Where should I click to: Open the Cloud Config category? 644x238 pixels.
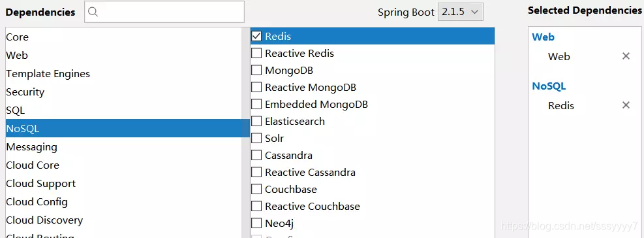[123, 202]
